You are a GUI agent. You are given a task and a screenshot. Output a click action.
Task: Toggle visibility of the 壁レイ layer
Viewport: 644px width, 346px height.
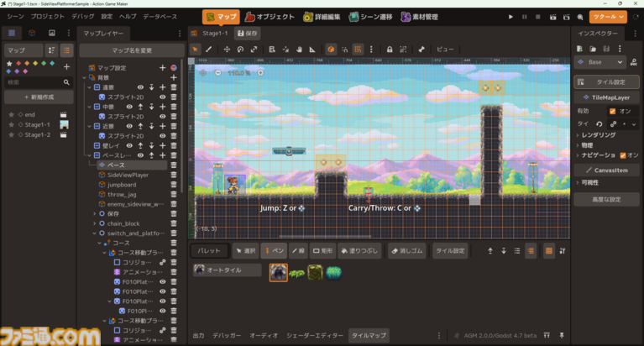point(129,145)
